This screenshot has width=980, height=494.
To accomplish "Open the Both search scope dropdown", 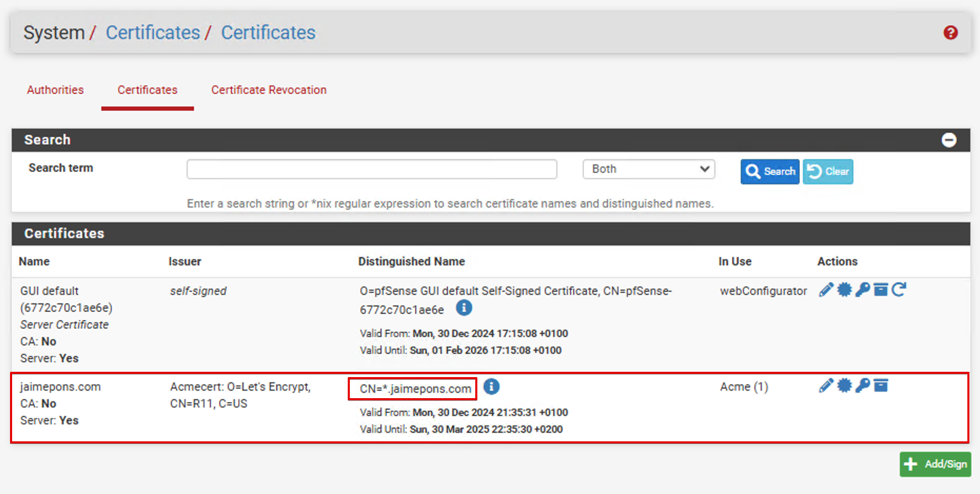I will pos(648,169).
